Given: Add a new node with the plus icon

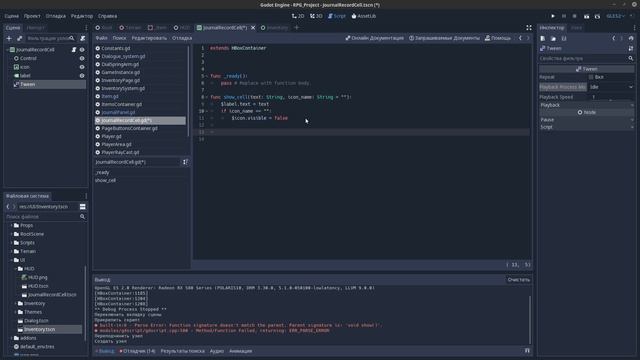Looking at the screenshot, I should tap(9, 38).
